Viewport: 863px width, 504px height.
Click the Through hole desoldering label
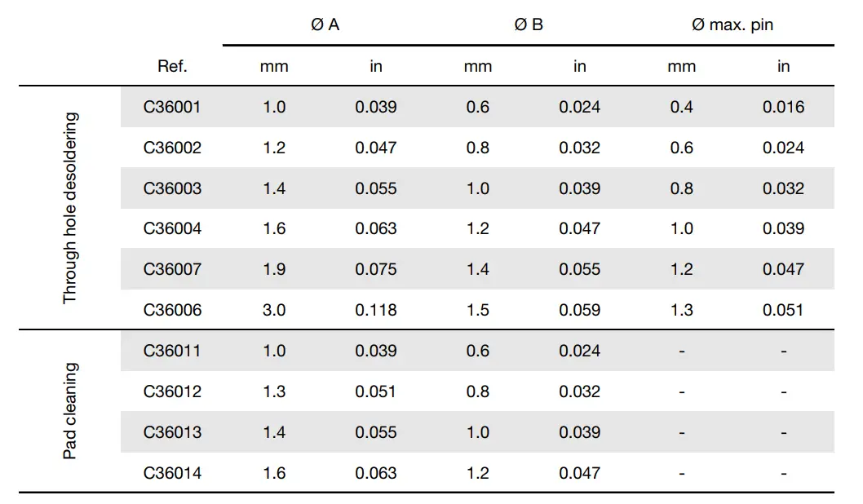tap(70, 208)
